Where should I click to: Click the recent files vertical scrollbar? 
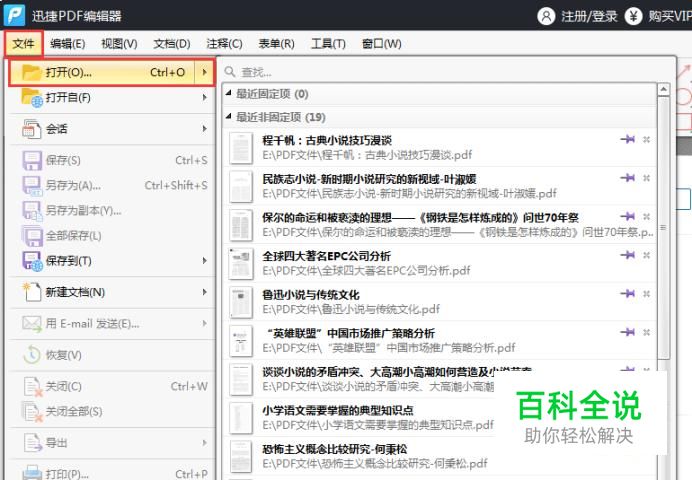click(x=663, y=227)
